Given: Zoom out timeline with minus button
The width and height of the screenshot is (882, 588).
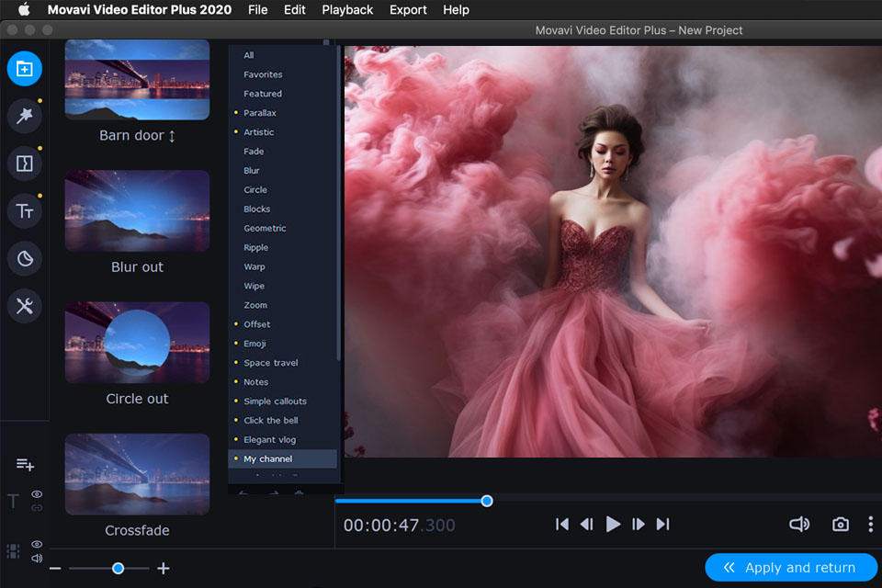Looking at the screenshot, I should 55,569.
